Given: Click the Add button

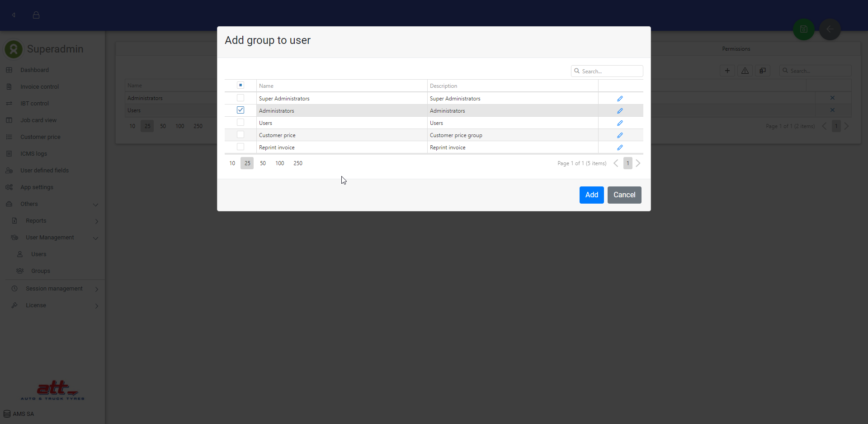Looking at the screenshot, I should 591,195.
